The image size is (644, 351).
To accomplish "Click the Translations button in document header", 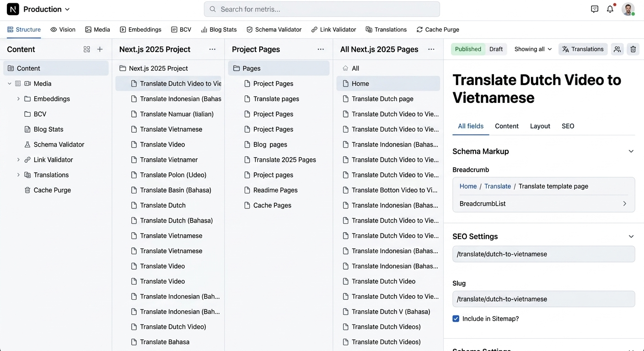I will pos(583,49).
